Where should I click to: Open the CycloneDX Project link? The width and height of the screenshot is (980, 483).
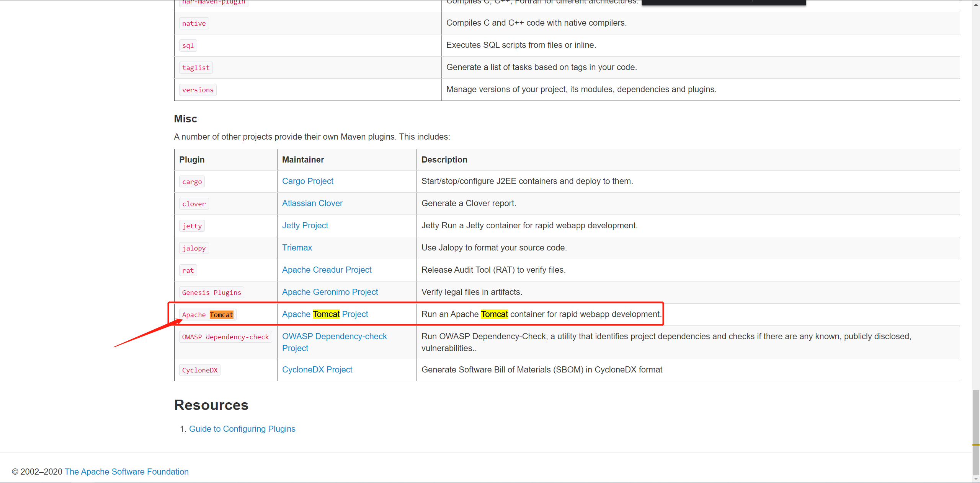tap(317, 370)
